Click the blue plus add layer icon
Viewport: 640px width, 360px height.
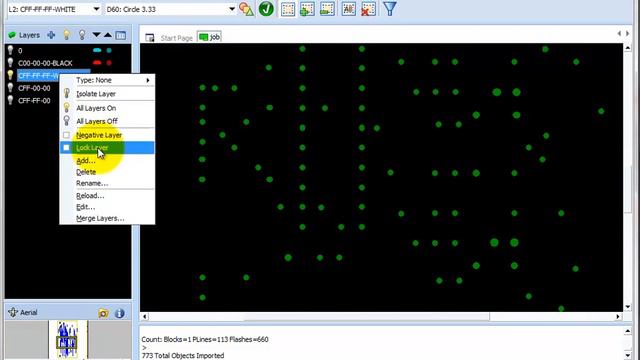click(x=51, y=35)
